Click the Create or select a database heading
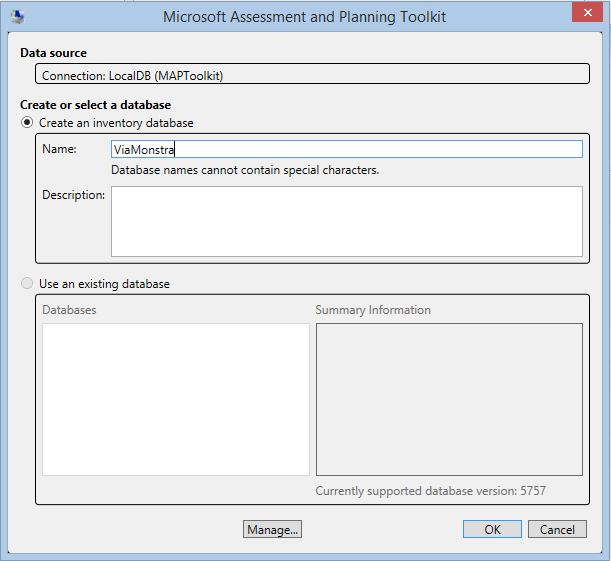This screenshot has width=611, height=561. click(x=95, y=105)
